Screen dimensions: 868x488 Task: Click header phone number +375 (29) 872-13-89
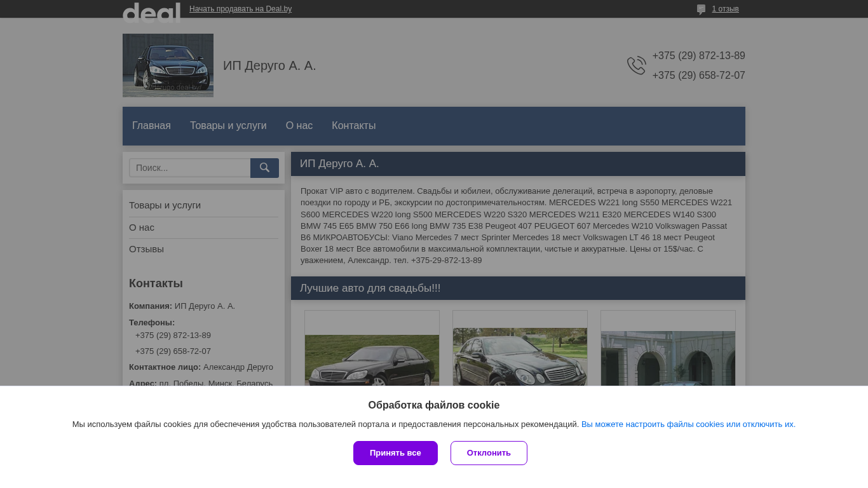[698, 56]
